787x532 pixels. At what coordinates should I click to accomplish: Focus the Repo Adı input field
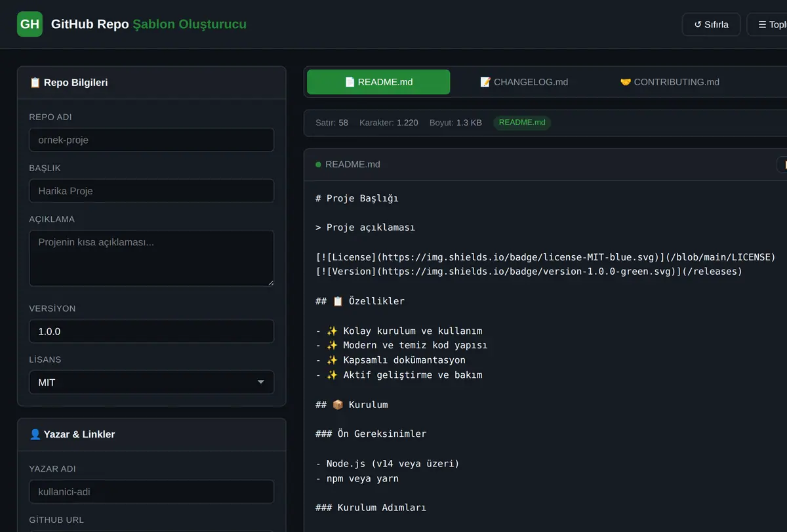(x=151, y=140)
